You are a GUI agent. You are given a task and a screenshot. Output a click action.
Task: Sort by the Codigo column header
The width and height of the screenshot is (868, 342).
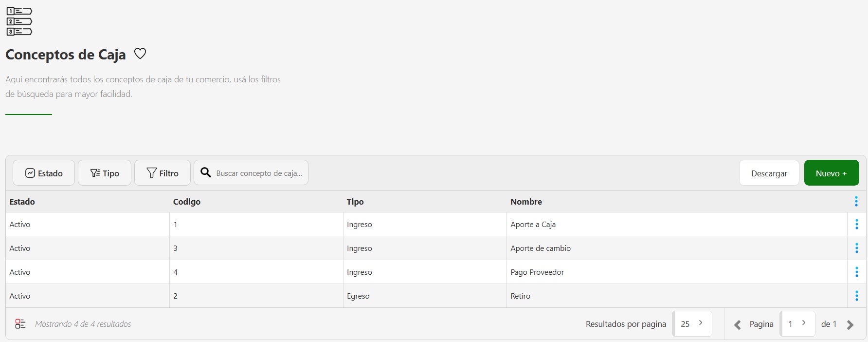pyautogui.click(x=187, y=202)
